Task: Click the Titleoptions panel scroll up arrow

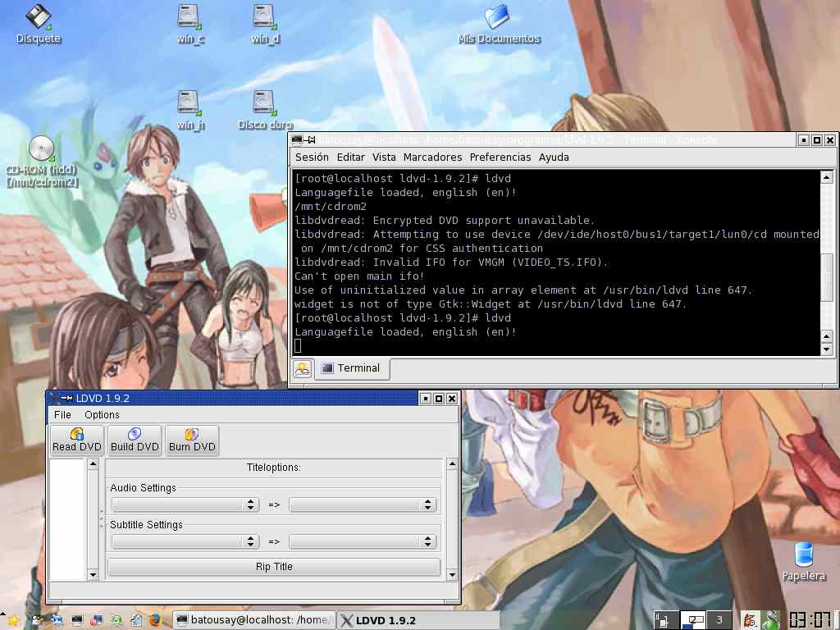Action: pyautogui.click(x=452, y=464)
